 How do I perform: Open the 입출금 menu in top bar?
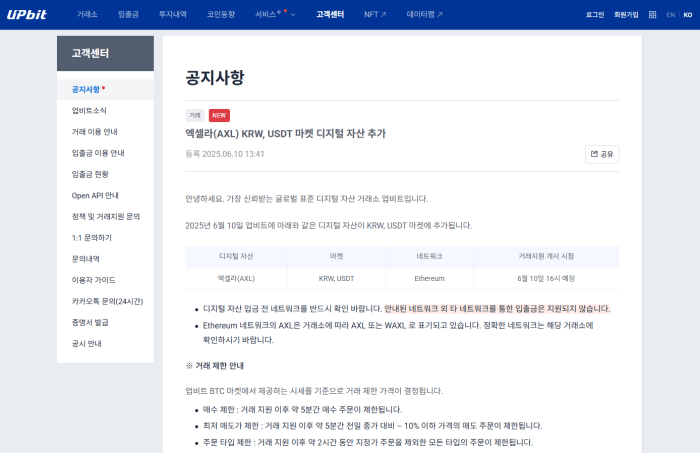coord(128,14)
